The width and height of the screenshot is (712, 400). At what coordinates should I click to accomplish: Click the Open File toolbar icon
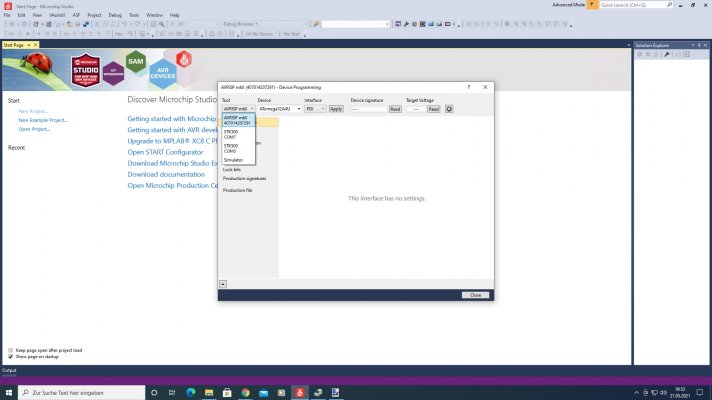pos(69,24)
